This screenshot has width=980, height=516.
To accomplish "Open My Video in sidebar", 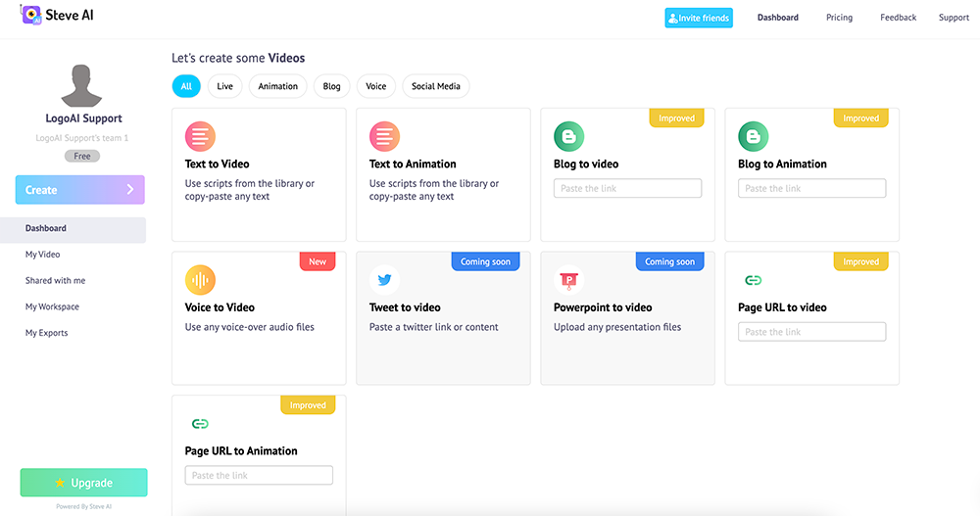I will pos(42,255).
